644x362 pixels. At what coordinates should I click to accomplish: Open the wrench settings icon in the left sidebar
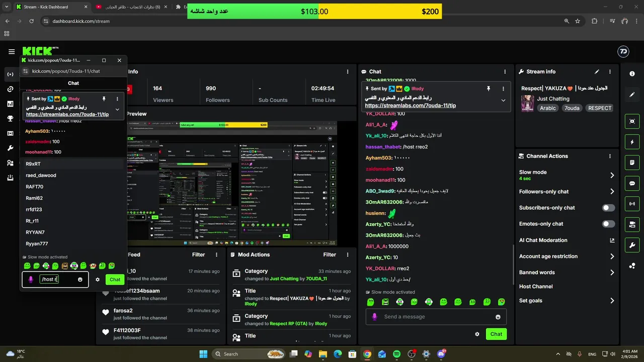[x=10, y=148]
